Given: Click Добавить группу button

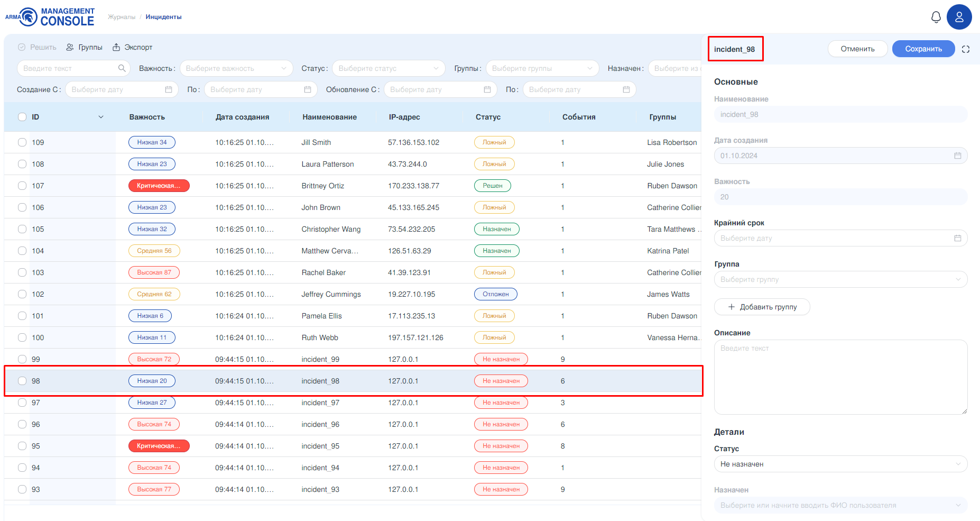Looking at the screenshot, I should [762, 307].
